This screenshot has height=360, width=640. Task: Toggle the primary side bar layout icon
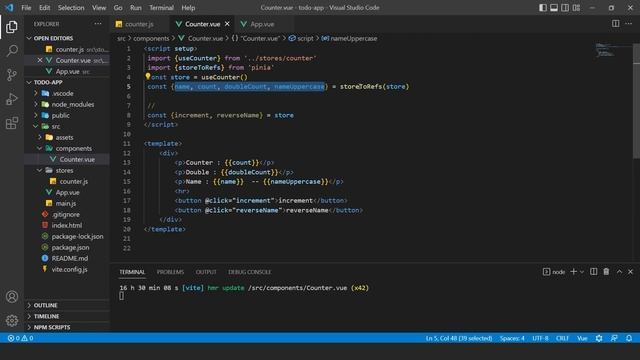[x=543, y=8]
